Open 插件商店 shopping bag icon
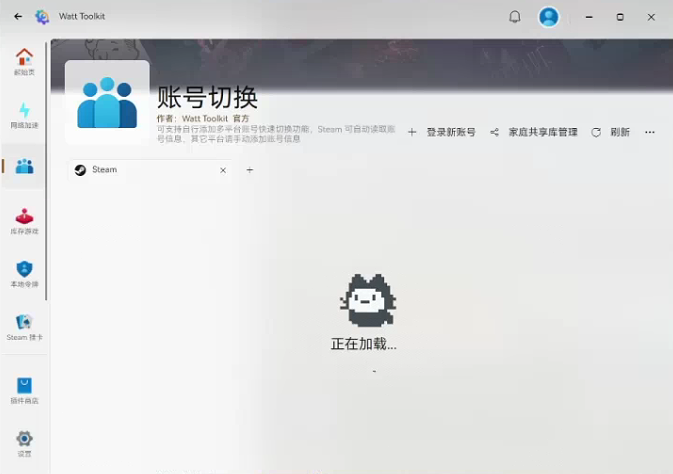The width and height of the screenshot is (673, 474). point(24,386)
